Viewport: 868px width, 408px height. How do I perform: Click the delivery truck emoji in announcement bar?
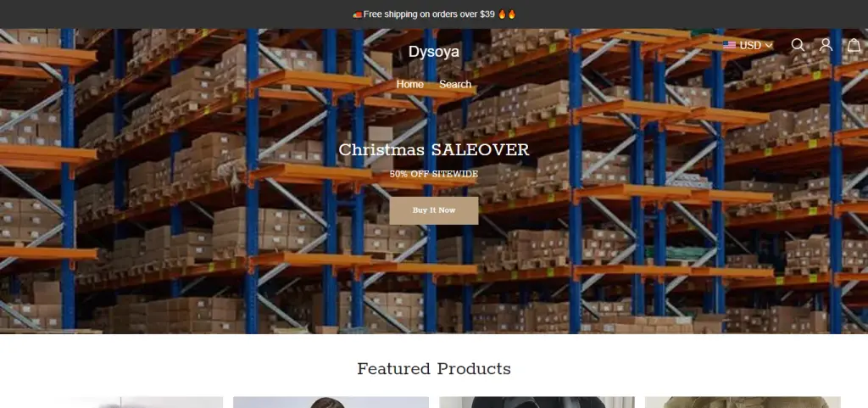[357, 14]
